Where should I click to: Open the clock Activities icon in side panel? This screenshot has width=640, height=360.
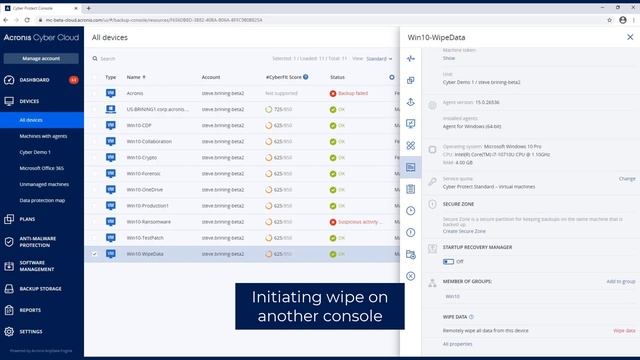[411, 211]
